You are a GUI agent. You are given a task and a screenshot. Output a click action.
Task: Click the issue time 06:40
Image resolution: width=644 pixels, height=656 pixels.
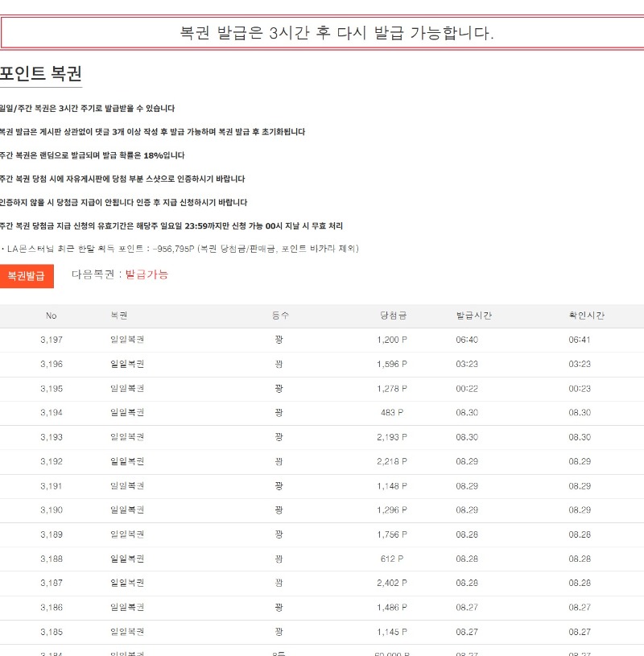[467, 340]
